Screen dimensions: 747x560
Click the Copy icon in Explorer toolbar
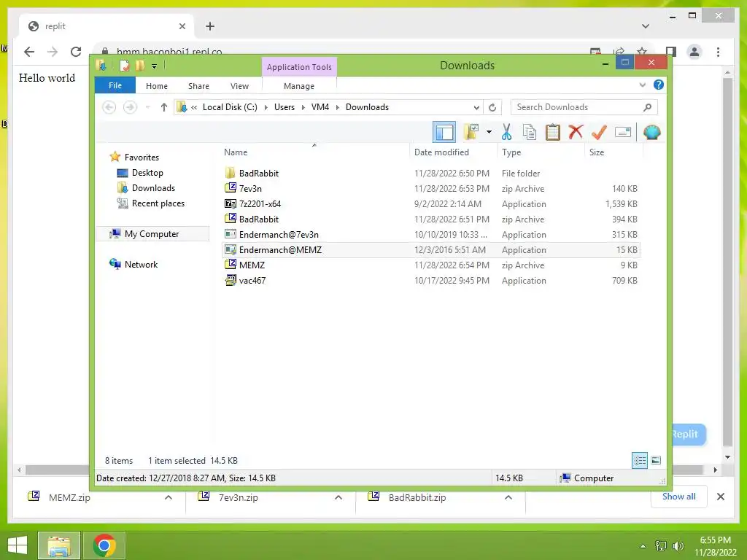pos(530,133)
